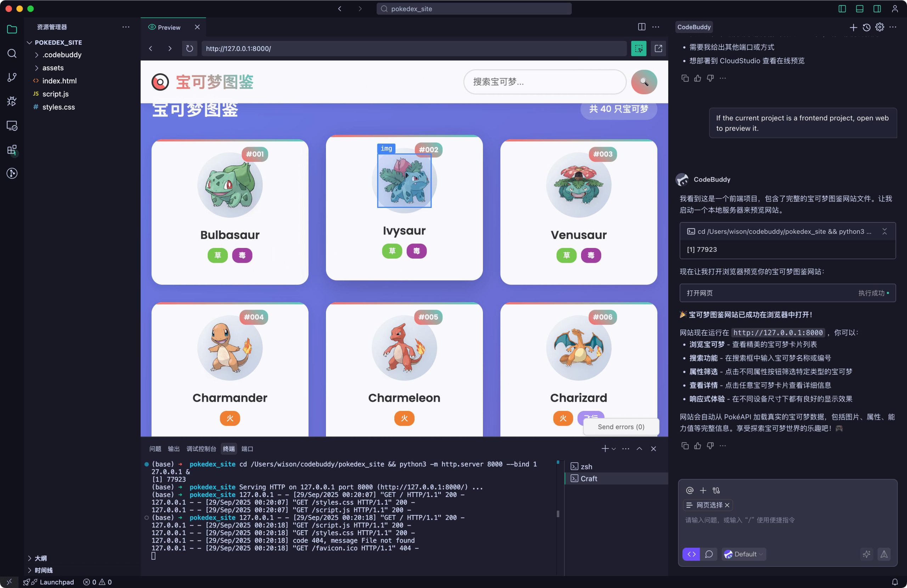Open the Search view in the activity bar
Image resolution: width=907 pixels, height=588 pixels.
coord(12,54)
